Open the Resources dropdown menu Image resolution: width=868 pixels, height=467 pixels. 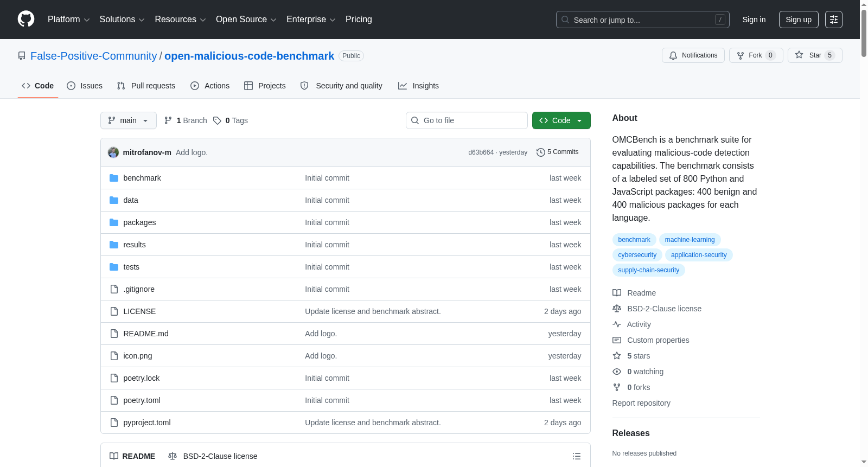pyautogui.click(x=180, y=20)
